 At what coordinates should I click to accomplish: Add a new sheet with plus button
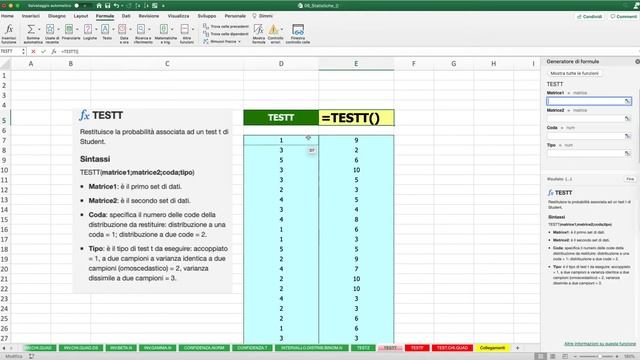click(518, 348)
